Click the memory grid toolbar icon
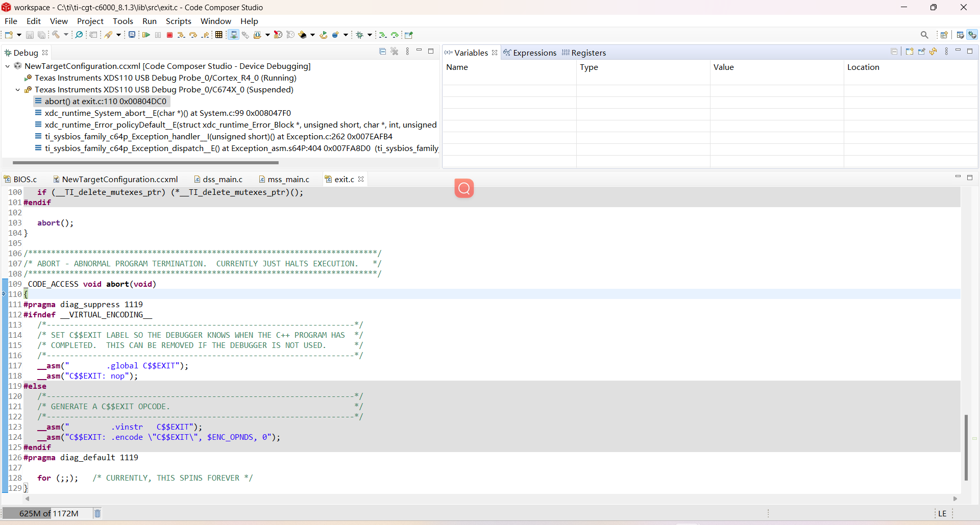The width and height of the screenshot is (980, 525). pos(219,35)
